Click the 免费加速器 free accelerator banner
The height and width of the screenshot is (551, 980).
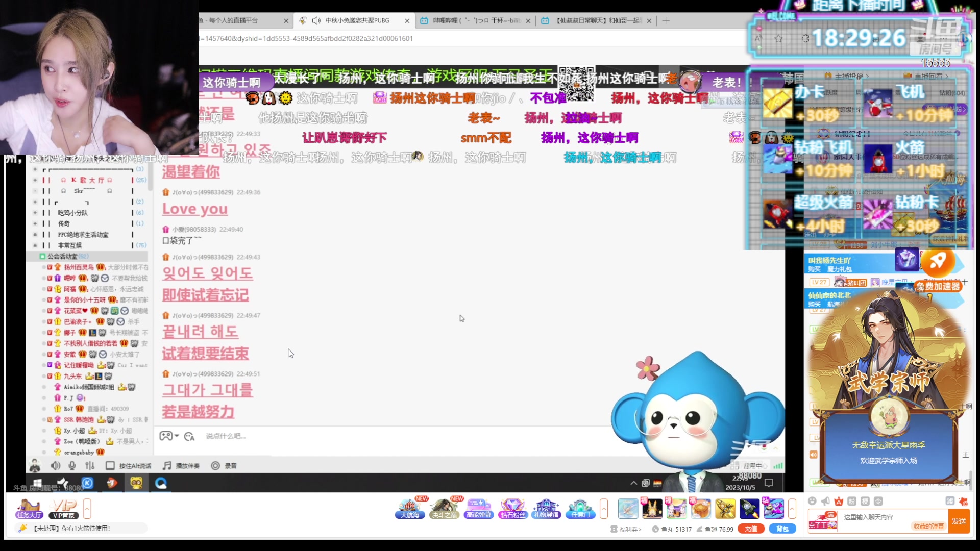tap(938, 286)
